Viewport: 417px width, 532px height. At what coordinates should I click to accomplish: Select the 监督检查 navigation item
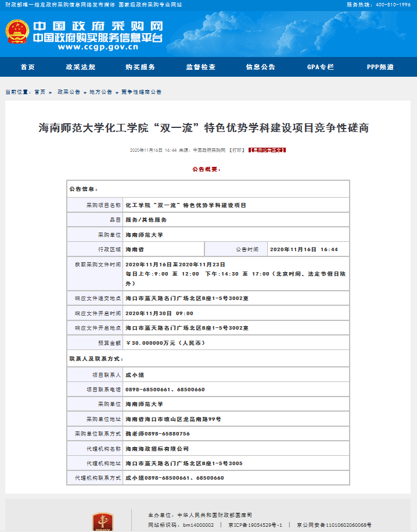pos(201,67)
